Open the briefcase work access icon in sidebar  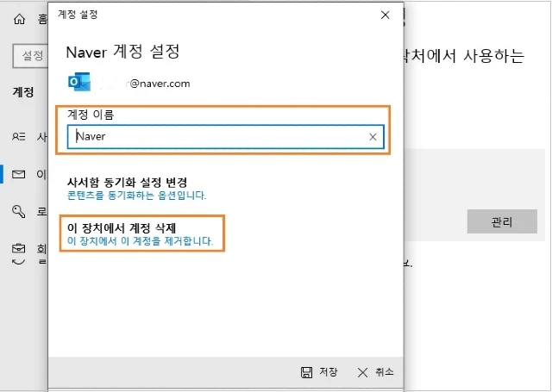(x=19, y=248)
